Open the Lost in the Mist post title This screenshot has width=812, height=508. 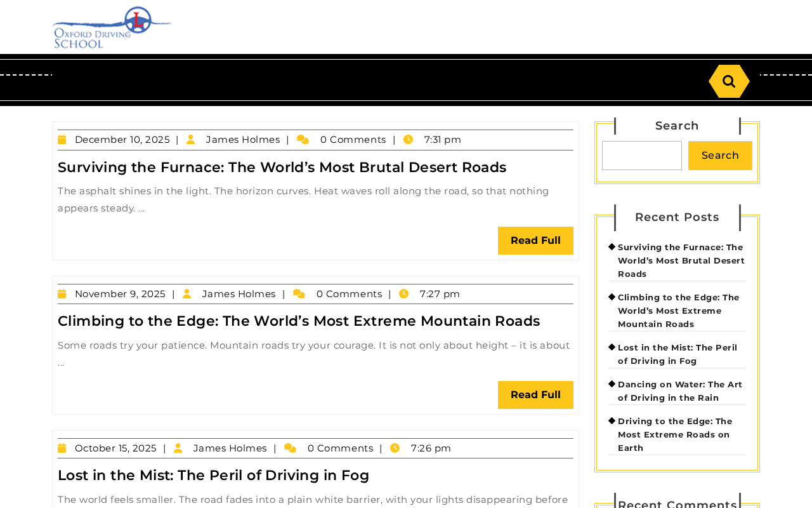(x=214, y=476)
